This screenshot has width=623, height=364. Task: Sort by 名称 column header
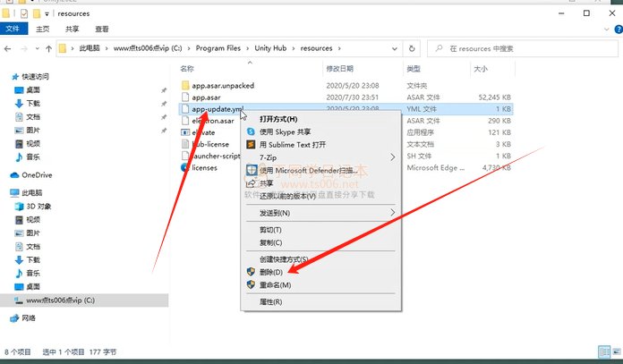[187, 69]
